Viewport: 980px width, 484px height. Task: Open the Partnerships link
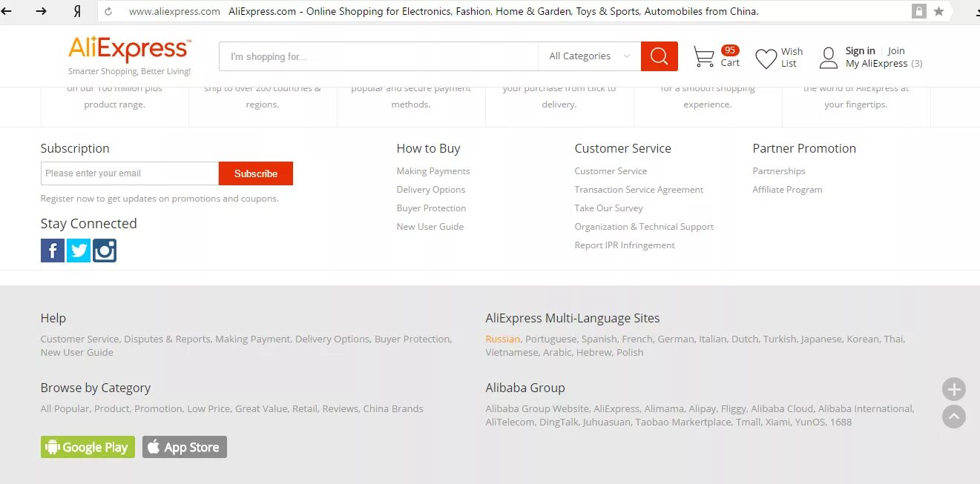coord(779,171)
